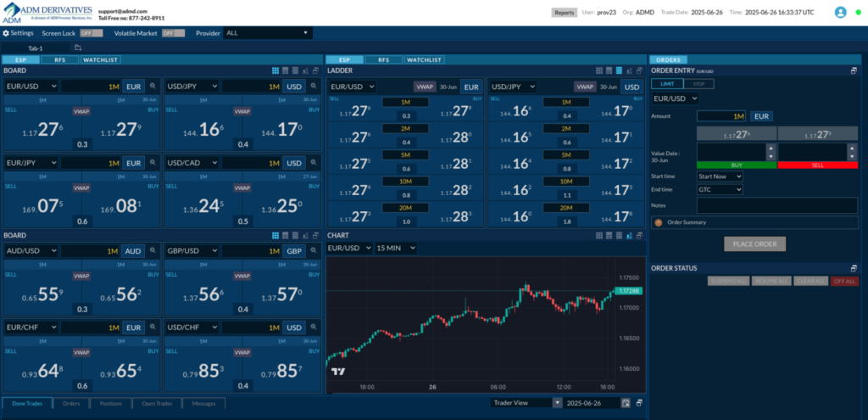This screenshot has width=868, height=420.
Task: Switch to the Positions tab
Action: (110, 404)
